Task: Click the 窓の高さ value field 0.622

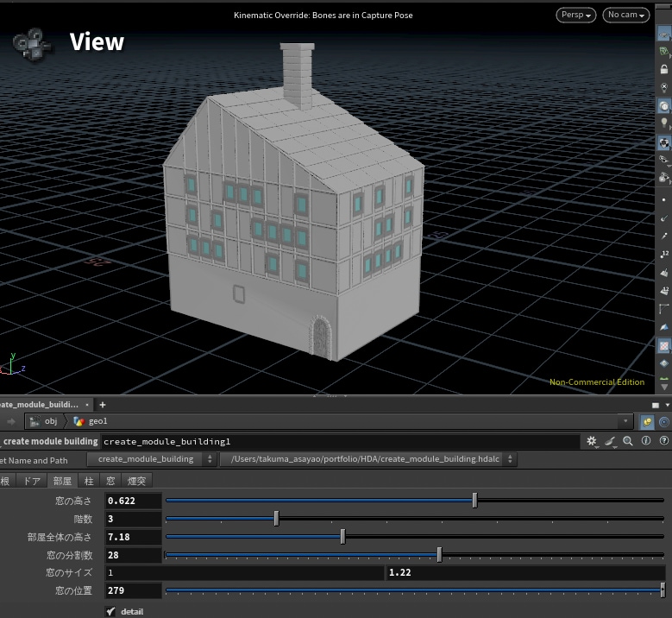Action: point(134,501)
